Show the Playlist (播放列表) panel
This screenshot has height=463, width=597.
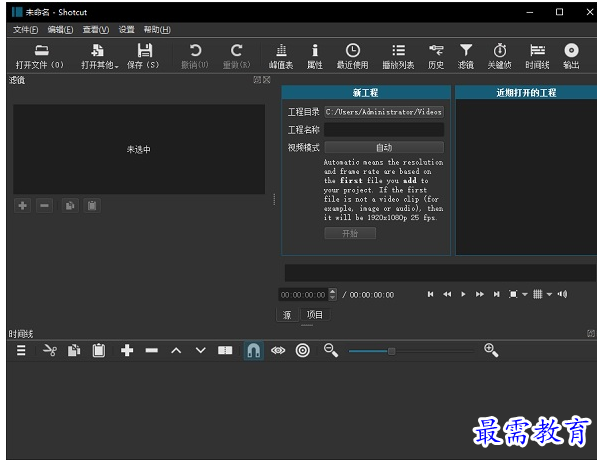(x=398, y=56)
